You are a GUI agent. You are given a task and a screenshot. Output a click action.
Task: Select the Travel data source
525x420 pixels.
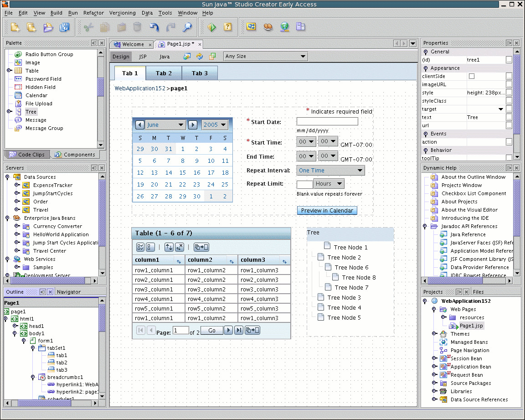tap(41, 210)
